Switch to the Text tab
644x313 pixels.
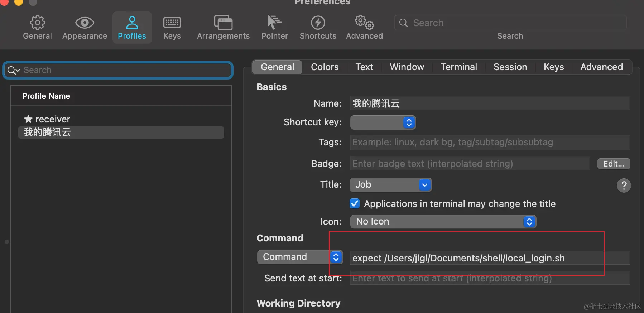tap(364, 67)
